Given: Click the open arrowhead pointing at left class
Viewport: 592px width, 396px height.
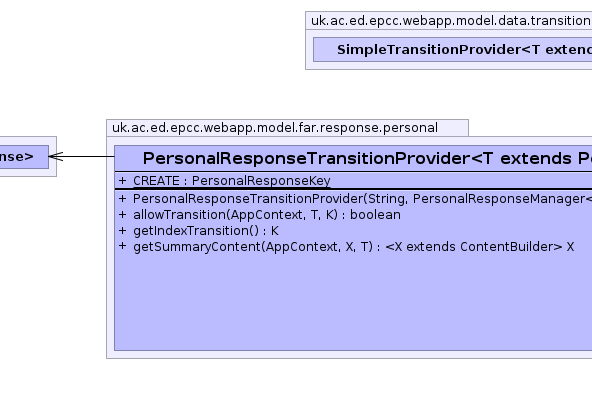Looking at the screenshot, I should pyautogui.click(x=56, y=156).
